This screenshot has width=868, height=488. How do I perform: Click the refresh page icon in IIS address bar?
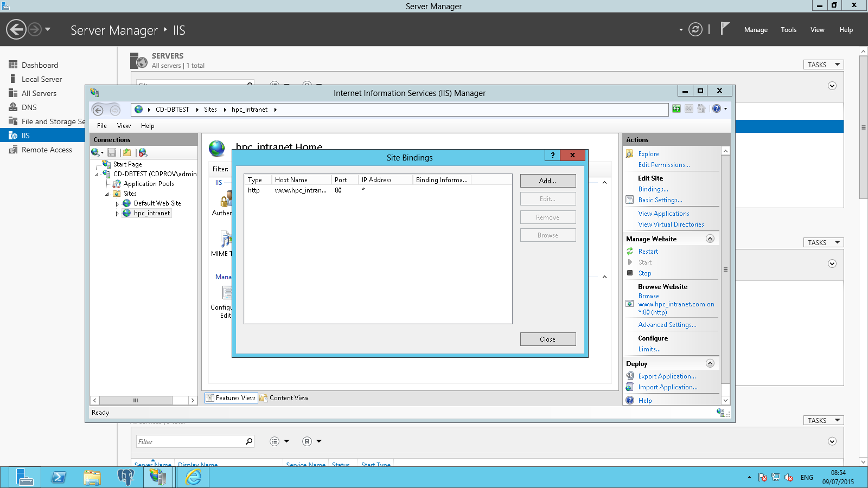[x=676, y=109]
